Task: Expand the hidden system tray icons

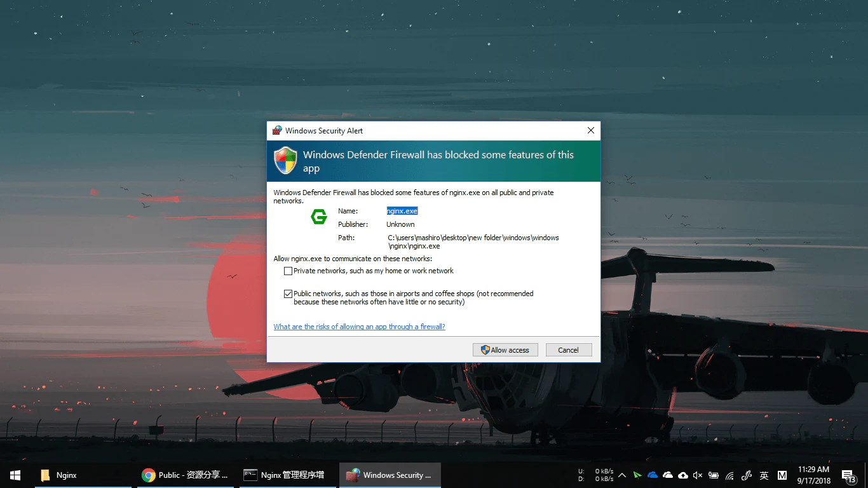Action: pyautogui.click(x=621, y=475)
